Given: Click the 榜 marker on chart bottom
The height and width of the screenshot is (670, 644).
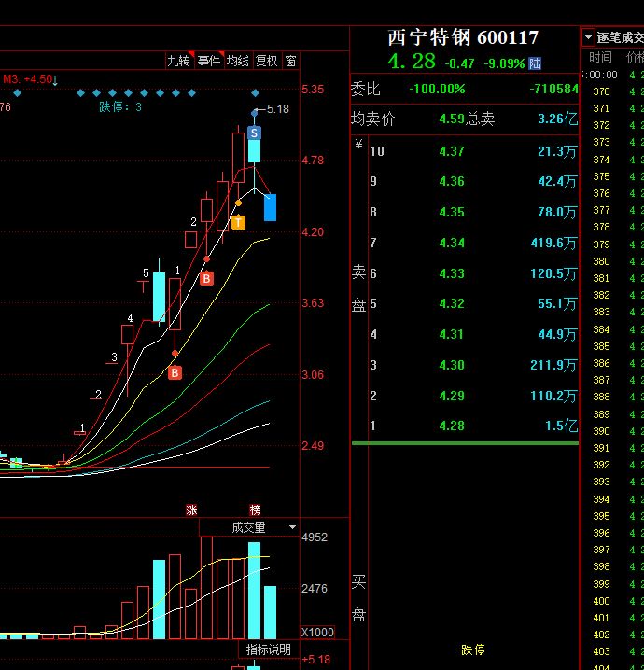Looking at the screenshot, I should pyautogui.click(x=255, y=509).
